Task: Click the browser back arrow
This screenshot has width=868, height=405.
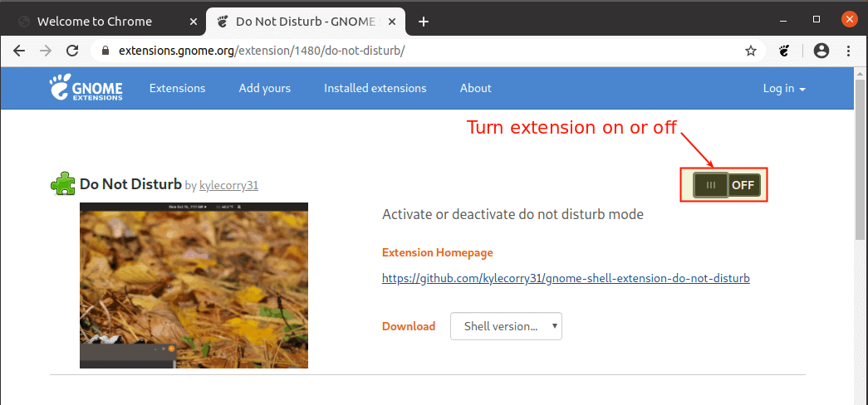Action: (19, 51)
